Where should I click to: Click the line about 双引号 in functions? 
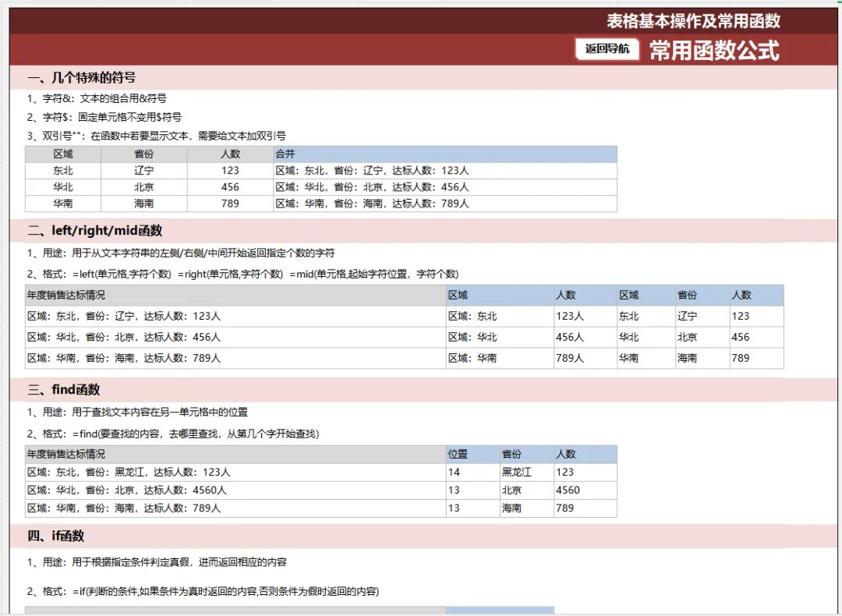pyautogui.click(x=156, y=136)
